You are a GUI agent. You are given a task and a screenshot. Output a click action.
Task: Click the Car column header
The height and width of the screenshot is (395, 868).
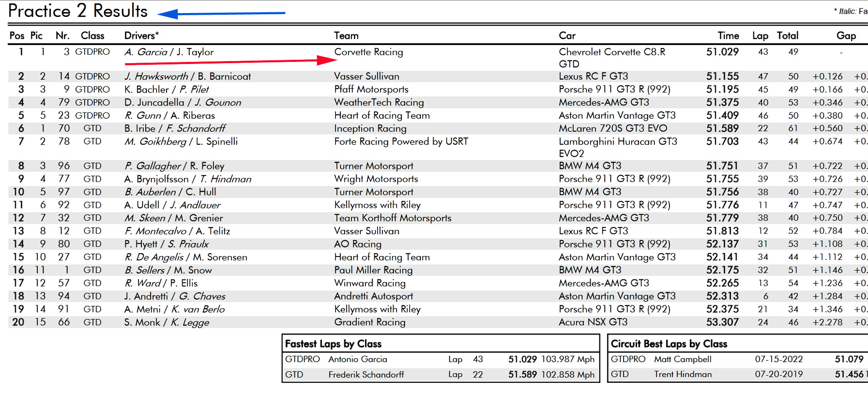567,36
